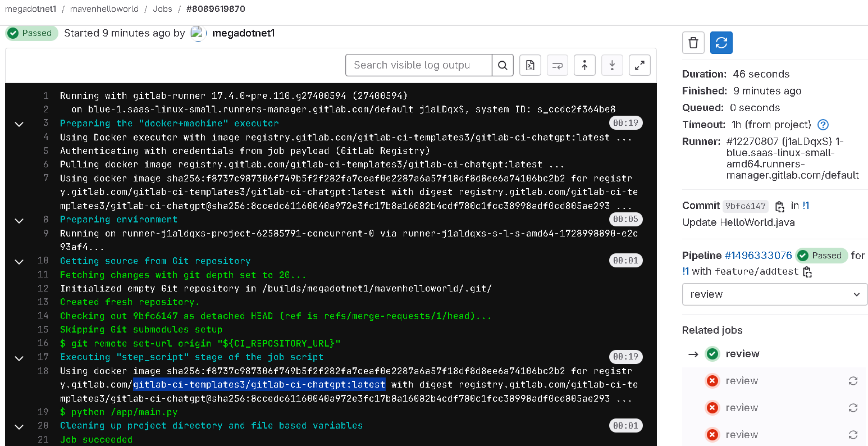Click the Passed badge beside the pipeline number
The height and width of the screenshot is (446, 868).
(x=822, y=256)
